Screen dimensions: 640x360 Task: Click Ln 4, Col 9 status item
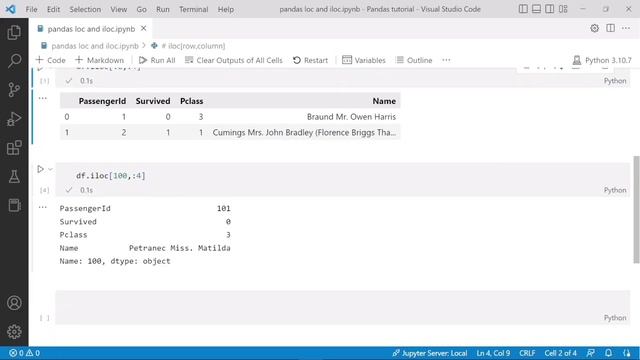(493, 353)
